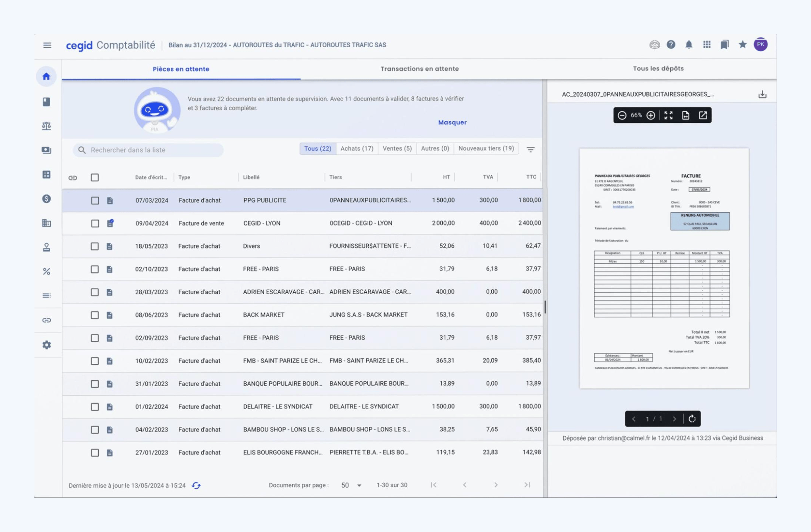Image resolution: width=811 pixels, height=532 pixels.
Task: Check the BACK MARKET row checkbox
Action: pyautogui.click(x=95, y=315)
